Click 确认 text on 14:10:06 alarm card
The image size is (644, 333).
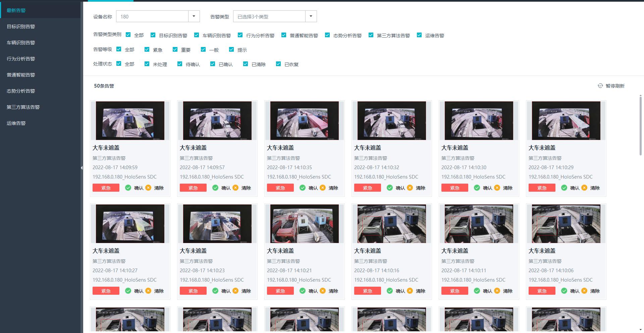(x=575, y=291)
